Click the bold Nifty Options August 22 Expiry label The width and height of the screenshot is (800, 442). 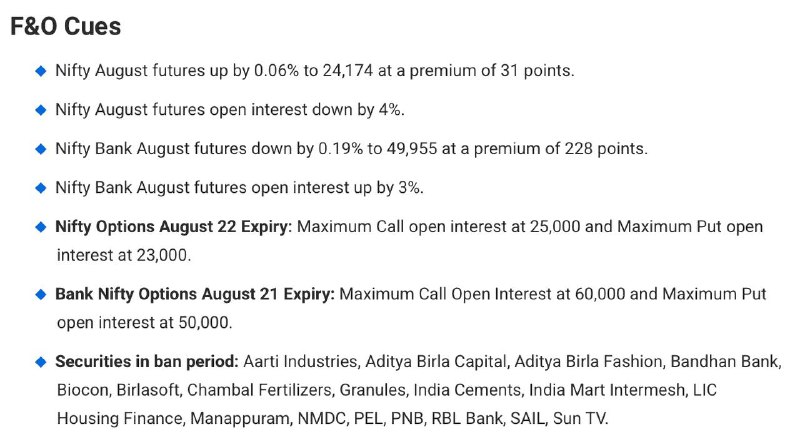click(173, 227)
